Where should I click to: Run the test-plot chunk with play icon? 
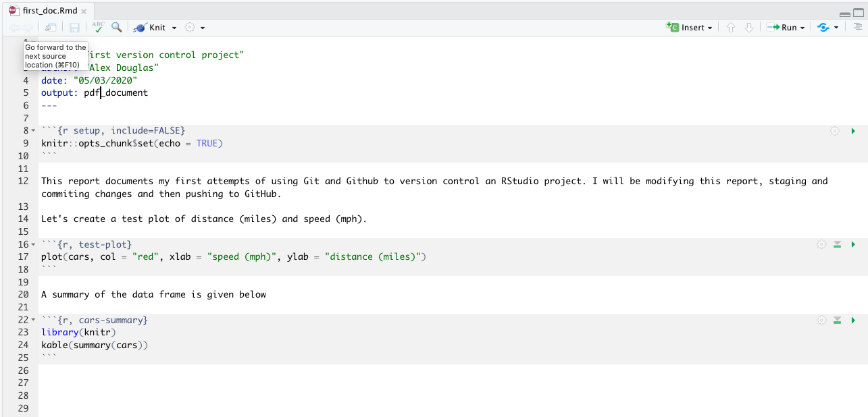point(853,244)
